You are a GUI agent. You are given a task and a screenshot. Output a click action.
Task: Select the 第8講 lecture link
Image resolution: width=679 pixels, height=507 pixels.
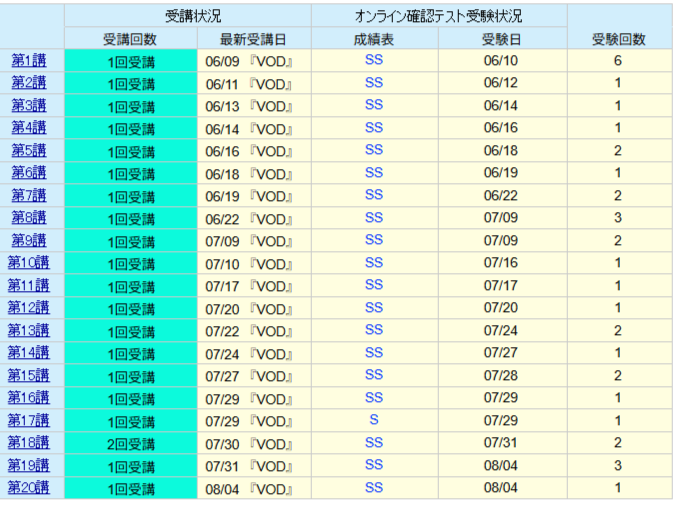29,218
